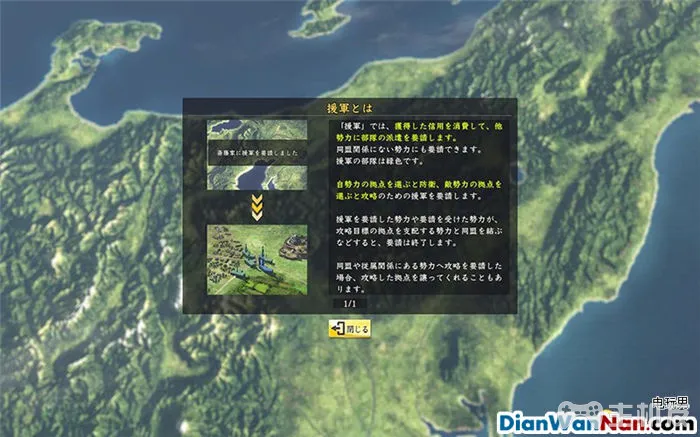Click the paragraph starting 同盟や従属関係にある勢力へ
The image size is (700, 437).
click(x=419, y=277)
